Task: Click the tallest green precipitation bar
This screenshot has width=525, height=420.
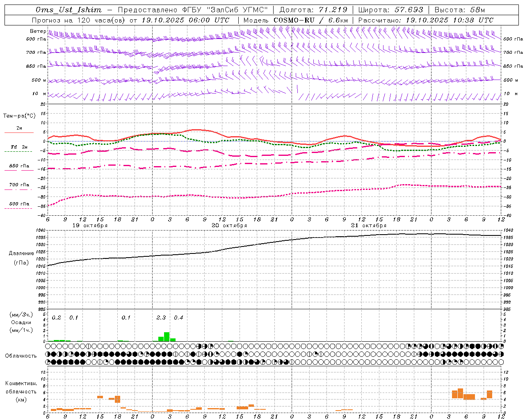Action: pyautogui.click(x=167, y=337)
